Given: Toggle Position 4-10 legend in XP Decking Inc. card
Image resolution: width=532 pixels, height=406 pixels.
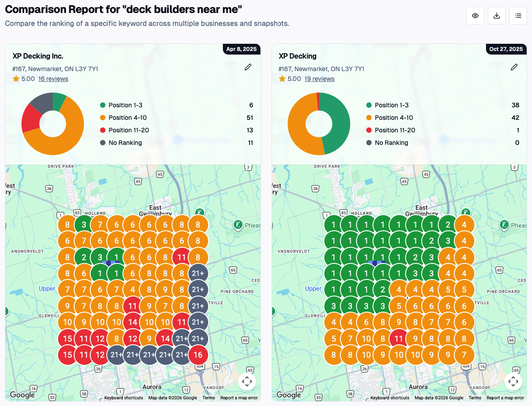Looking at the screenshot, I should [x=123, y=118].
